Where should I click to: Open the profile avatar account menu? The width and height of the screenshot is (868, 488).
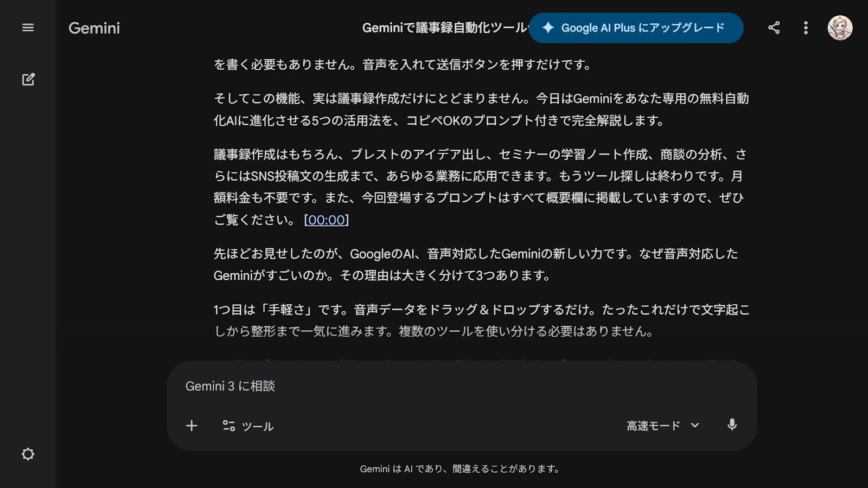point(839,28)
